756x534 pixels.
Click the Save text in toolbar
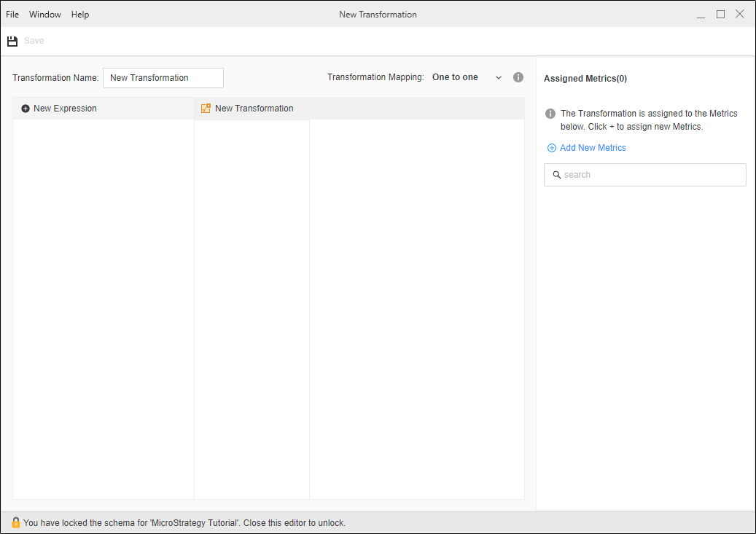pyautogui.click(x=34, y=41)
